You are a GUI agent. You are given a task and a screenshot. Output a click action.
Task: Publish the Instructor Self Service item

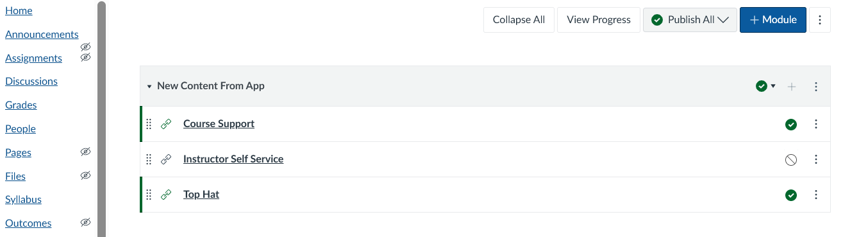[791, 160]
